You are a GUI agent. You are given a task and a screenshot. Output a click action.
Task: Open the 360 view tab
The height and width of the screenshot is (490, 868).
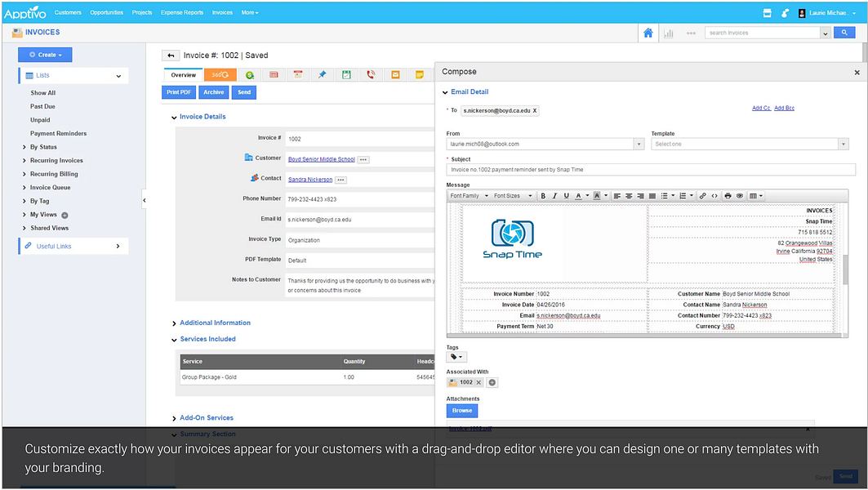click(x=220, y=75)
